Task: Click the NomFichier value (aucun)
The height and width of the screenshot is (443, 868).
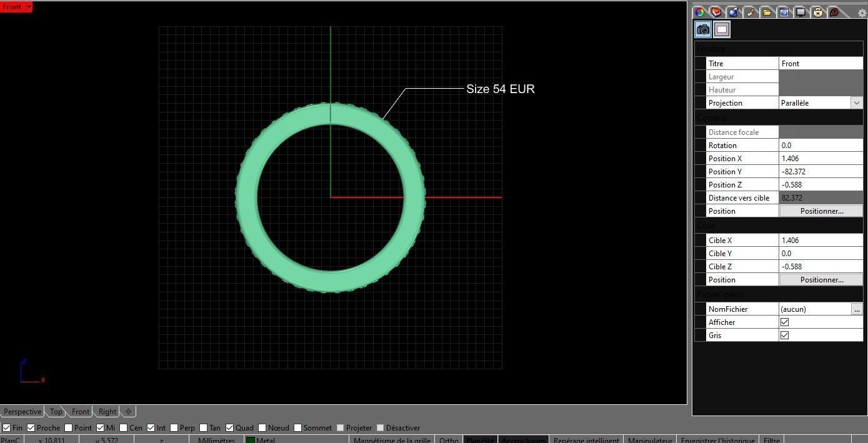Action: click(x=815, y=309)
